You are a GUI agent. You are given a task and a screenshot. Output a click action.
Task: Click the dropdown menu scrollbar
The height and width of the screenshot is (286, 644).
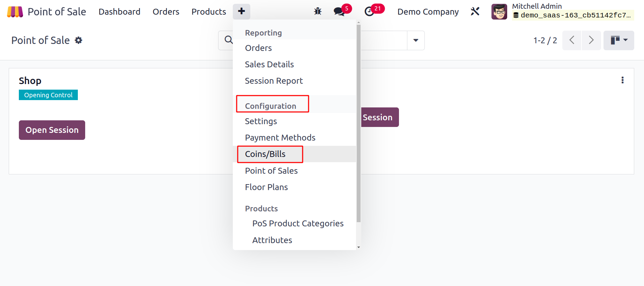[358, 122]
